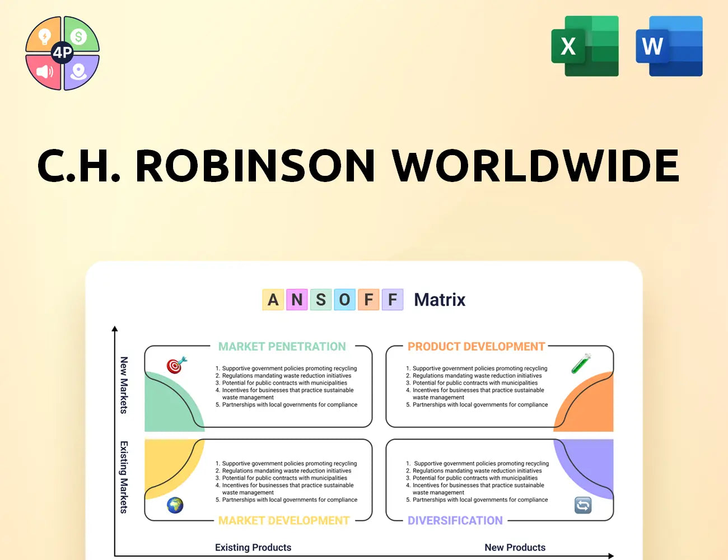Image resolution: width=728 pixels, height=560 pixels.
Task: Click the MARKET DEVELOPMENT heading
Action: tap(284, 521)
